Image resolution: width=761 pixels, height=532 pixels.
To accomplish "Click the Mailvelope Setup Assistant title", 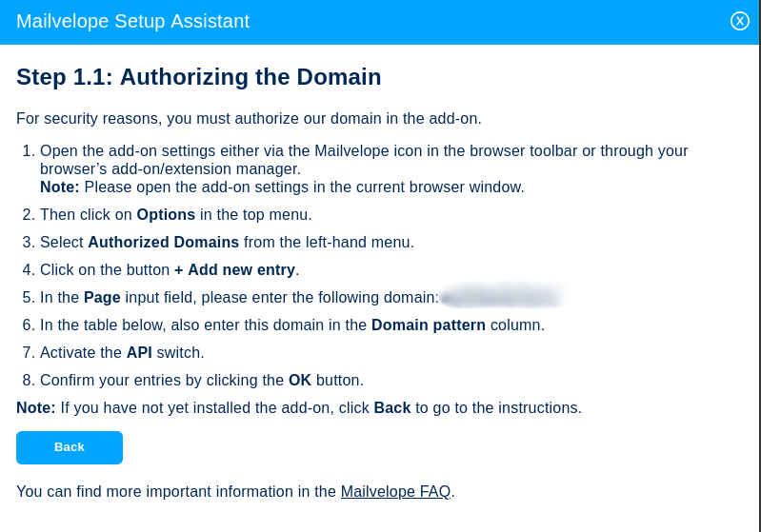I will 132,21.
